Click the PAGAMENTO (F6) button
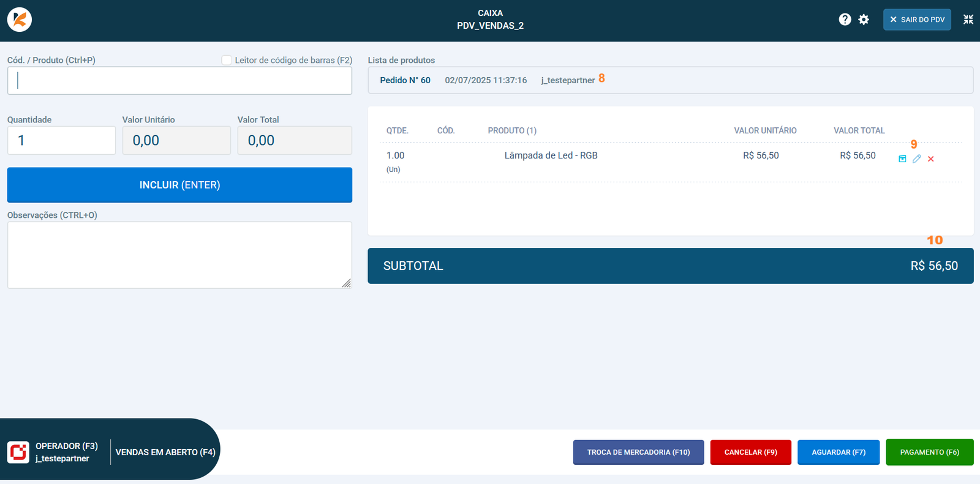980x484 pixels. [929, 452]
